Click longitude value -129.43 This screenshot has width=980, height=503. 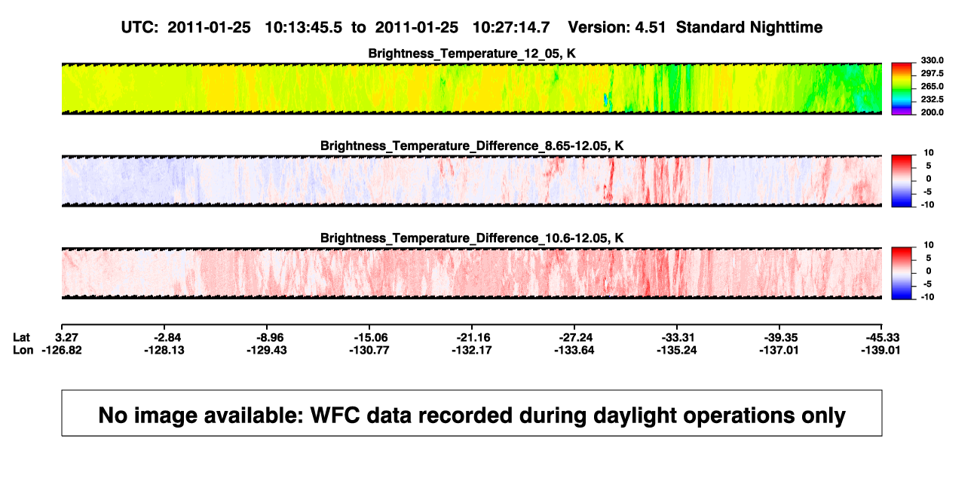[x=267, y=350]
